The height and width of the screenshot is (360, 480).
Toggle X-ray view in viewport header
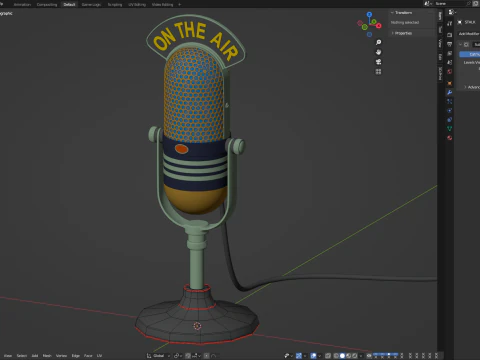(x=328, y=356)
